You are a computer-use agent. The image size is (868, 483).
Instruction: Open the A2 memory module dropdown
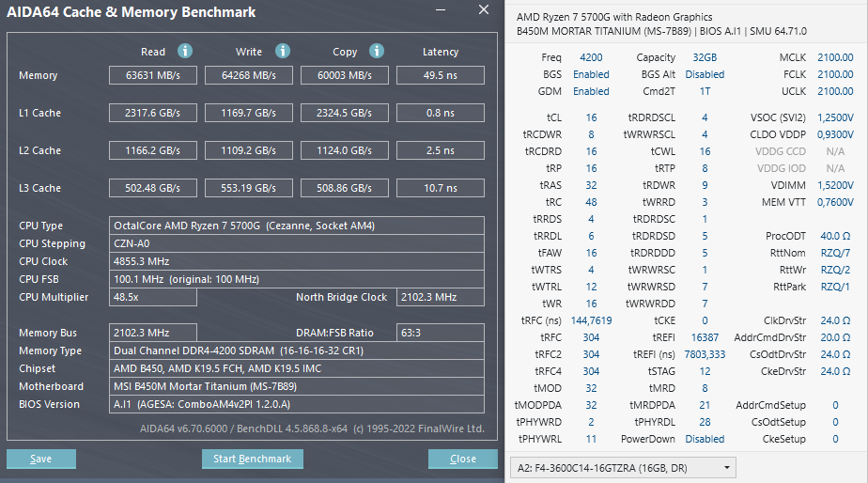[x=623, y=468]
